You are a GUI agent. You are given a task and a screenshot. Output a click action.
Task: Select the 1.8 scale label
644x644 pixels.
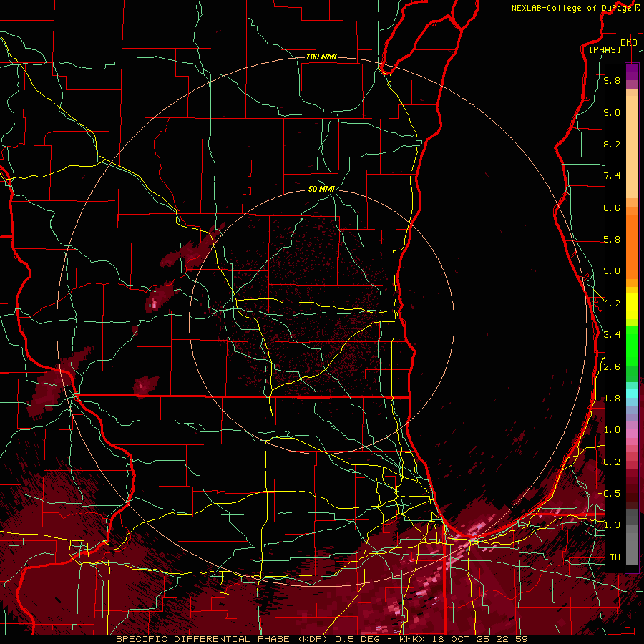(x=612, y=399)
